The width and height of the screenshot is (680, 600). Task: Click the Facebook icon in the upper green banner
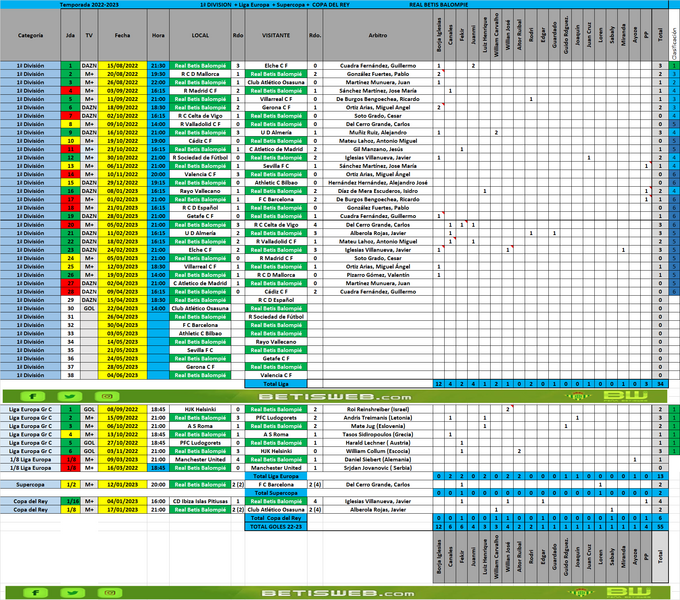[32, 396]
